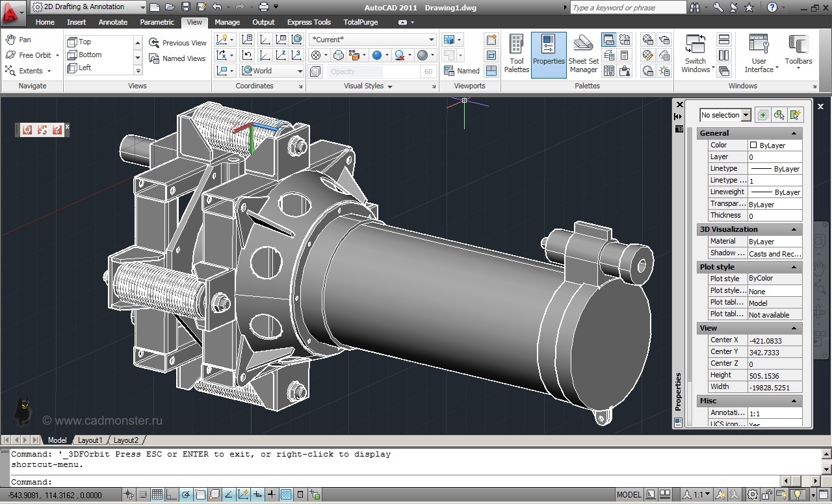Toggle the Properties palette button
Image resolution: width=832 pixels, height=504 pixels.
click(549, 55)
